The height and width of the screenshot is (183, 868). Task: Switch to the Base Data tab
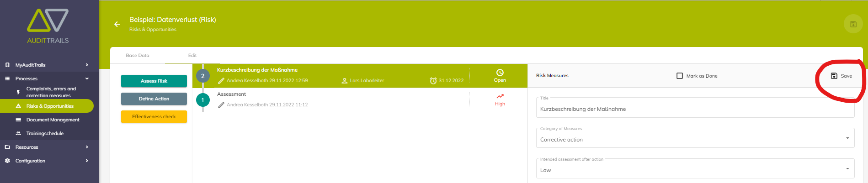138,55
